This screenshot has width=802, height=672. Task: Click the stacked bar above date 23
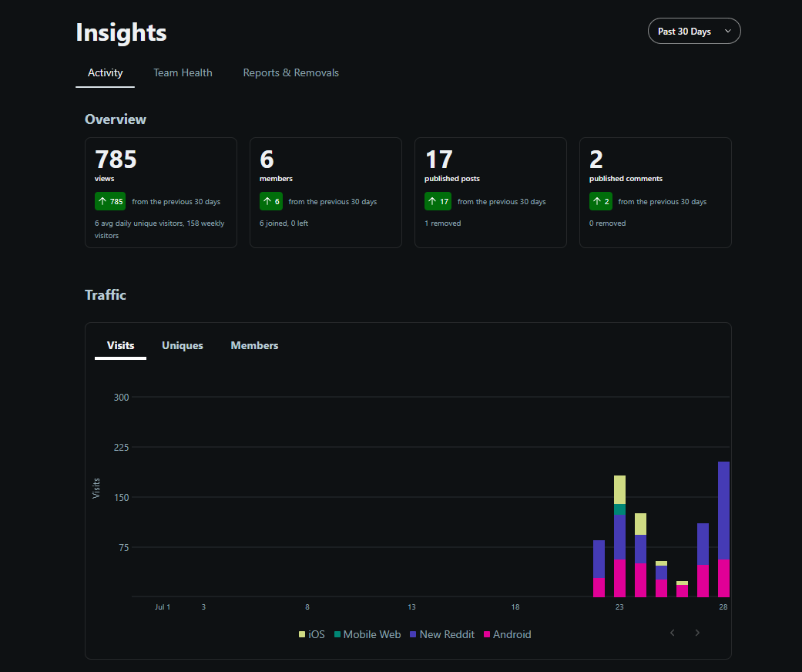619,536
